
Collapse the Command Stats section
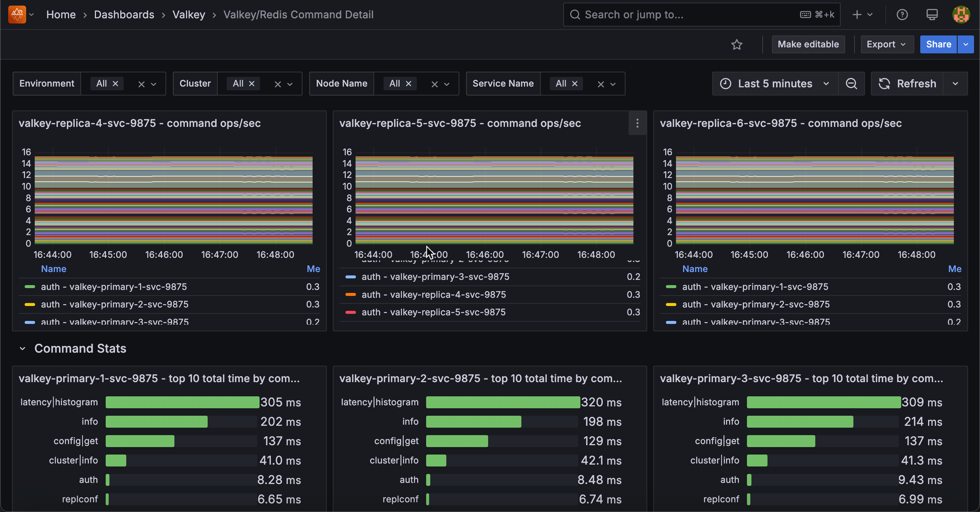pyautogui.click(x=22, y=349)
